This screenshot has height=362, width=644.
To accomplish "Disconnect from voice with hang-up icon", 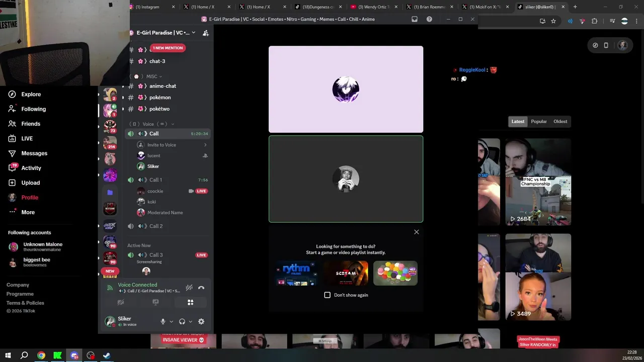I will coord(201,288).
